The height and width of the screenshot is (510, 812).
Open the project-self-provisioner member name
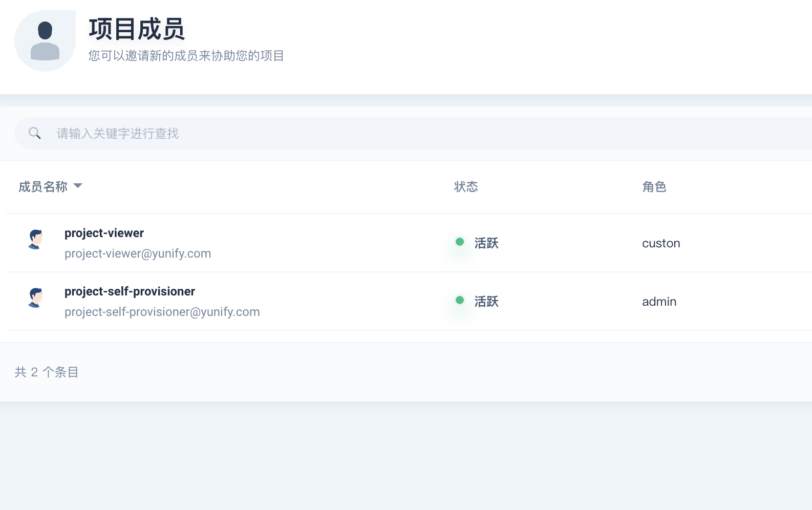pos(130,291)
